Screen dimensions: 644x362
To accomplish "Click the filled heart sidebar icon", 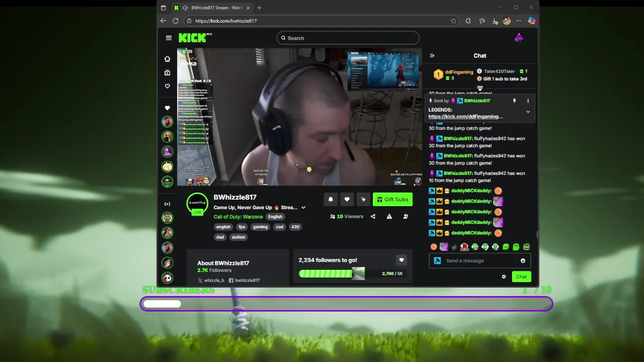I will [x=168, y=108].
